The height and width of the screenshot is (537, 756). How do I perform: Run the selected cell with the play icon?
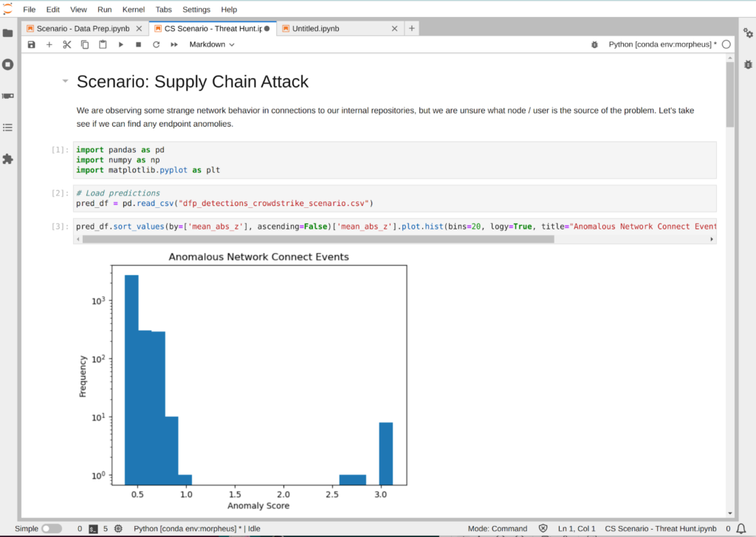[x=120, y=45]
